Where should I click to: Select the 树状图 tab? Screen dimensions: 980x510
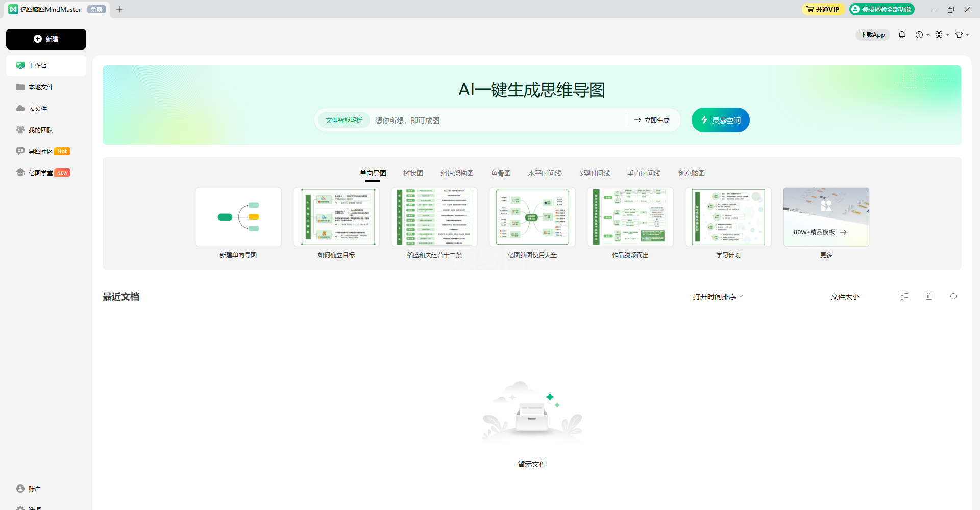413,174
